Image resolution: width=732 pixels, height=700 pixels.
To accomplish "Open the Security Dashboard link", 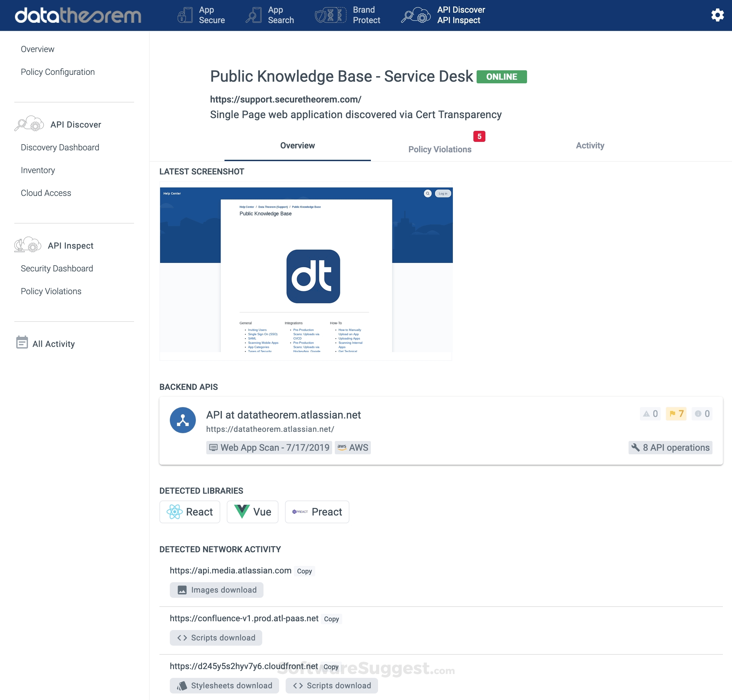I will point(57,268).
